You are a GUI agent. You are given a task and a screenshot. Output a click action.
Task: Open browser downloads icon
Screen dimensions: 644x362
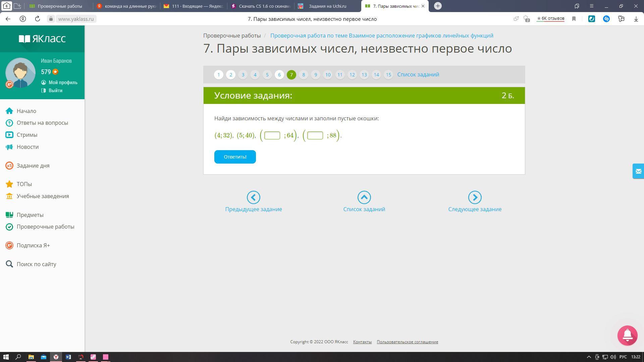click(636, 19)
